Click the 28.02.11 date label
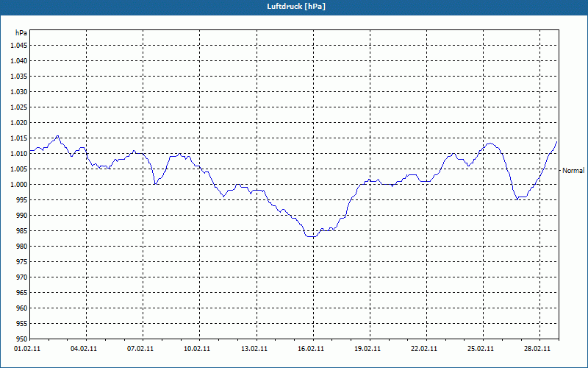The width and height of the screenshot is (588, 368). click(x=537, y=348)
